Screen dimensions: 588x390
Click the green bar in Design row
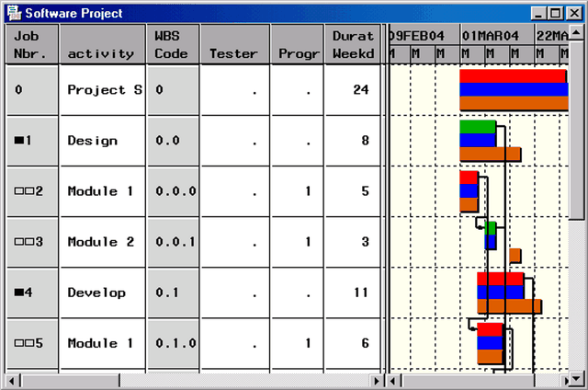(x=477, y=127)
